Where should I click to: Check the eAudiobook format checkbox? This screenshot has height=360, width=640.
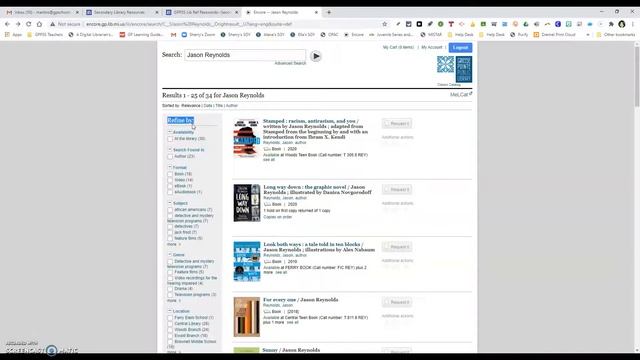point(170,192)
